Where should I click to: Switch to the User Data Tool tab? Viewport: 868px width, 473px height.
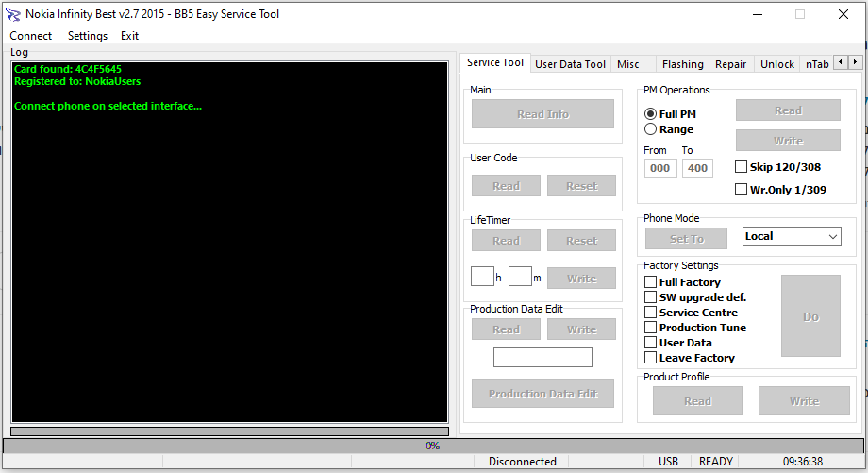pyautogui.click(x=570, y=64)
